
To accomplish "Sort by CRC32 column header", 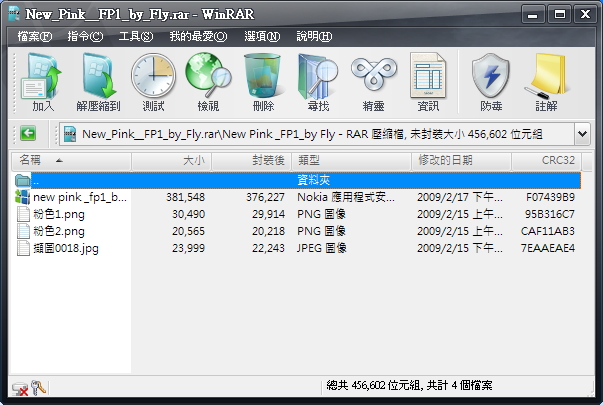I will pos(546,160).
